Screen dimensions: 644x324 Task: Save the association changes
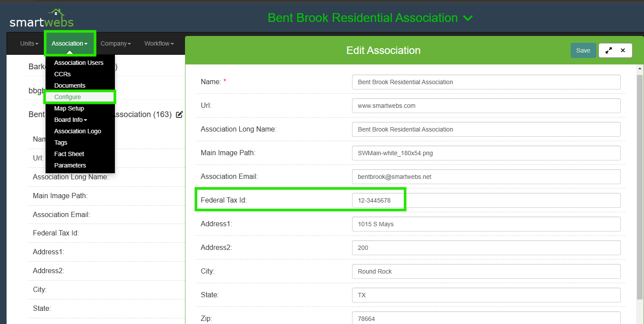[x=583, y=50]
